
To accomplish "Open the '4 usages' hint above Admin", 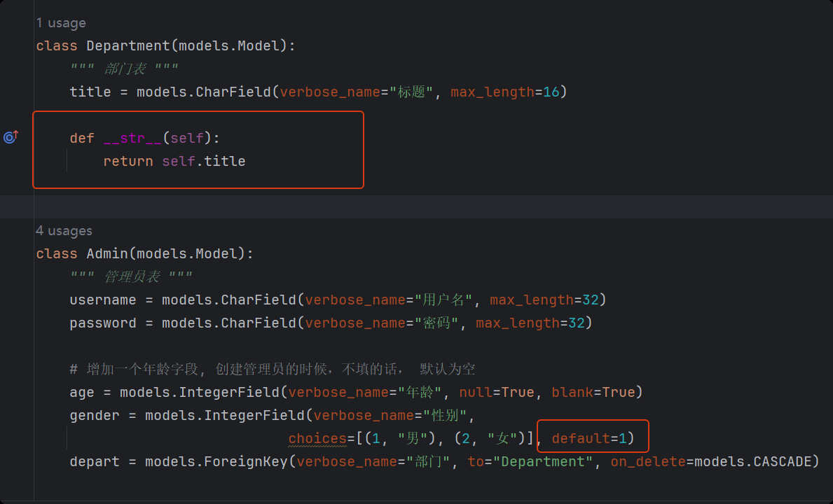I will pyautogui.click(x=64, y=231).
